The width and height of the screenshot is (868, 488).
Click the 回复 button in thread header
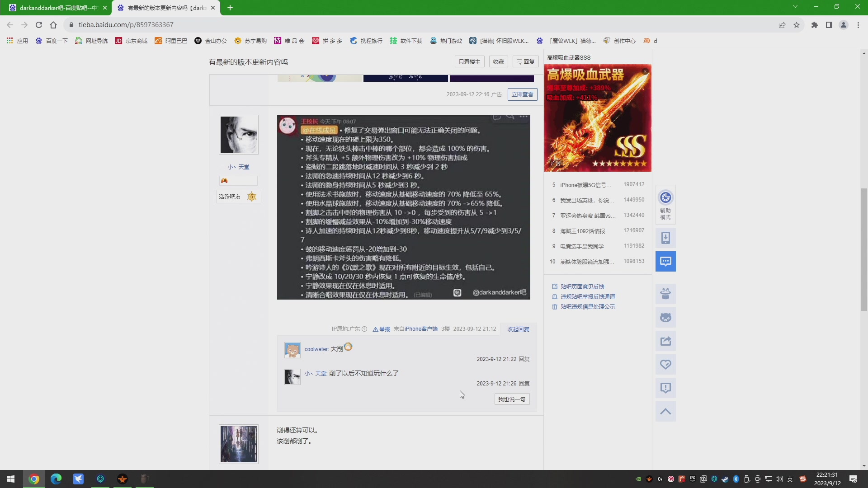pyautogui.click(x=525, y=62)
